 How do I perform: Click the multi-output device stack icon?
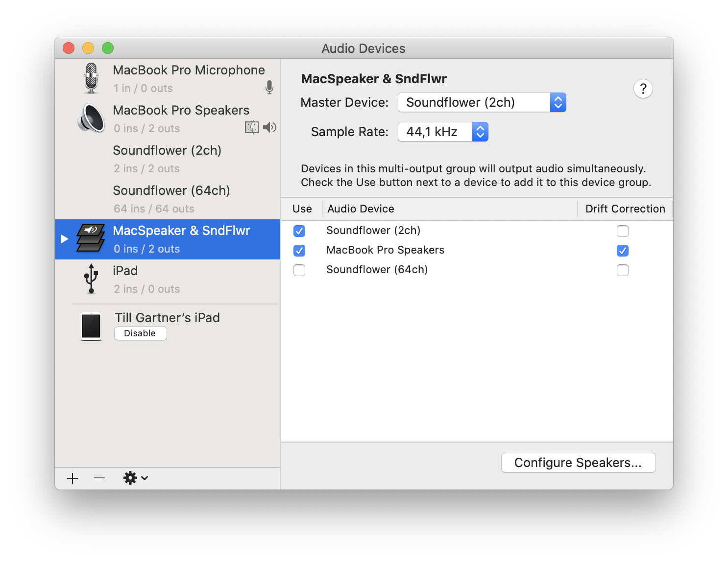coord(91,239)
